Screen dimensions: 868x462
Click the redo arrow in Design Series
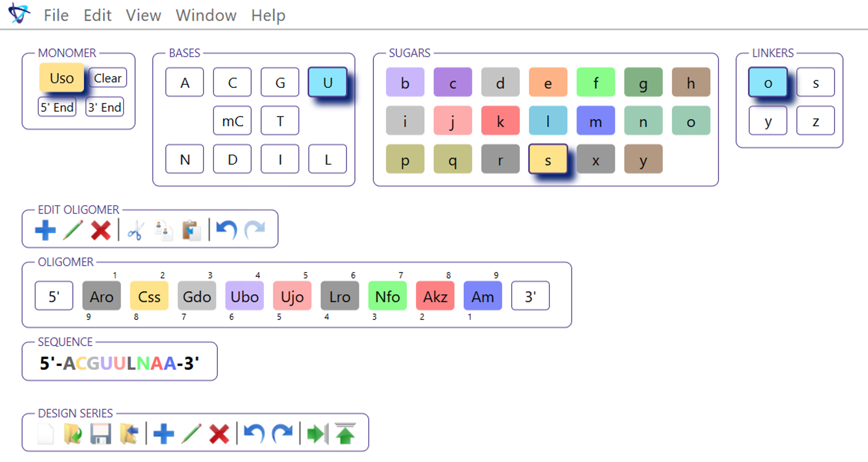pyautogui.click(x=282, y=434)
